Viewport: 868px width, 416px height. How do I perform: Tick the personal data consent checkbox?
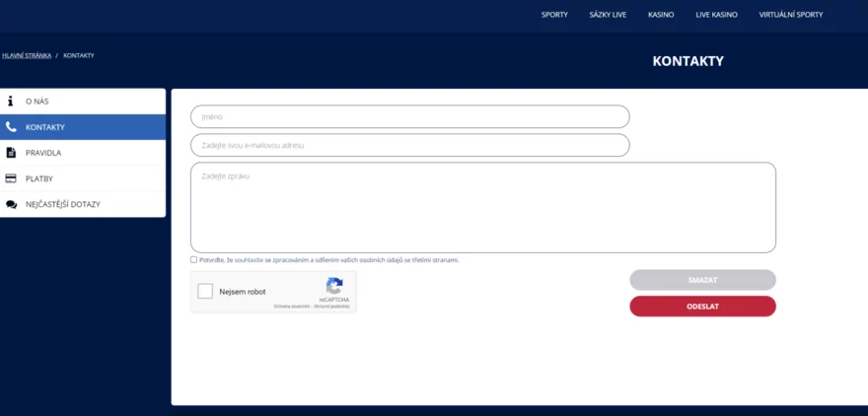pyautogui.click(x=194, y=260)
